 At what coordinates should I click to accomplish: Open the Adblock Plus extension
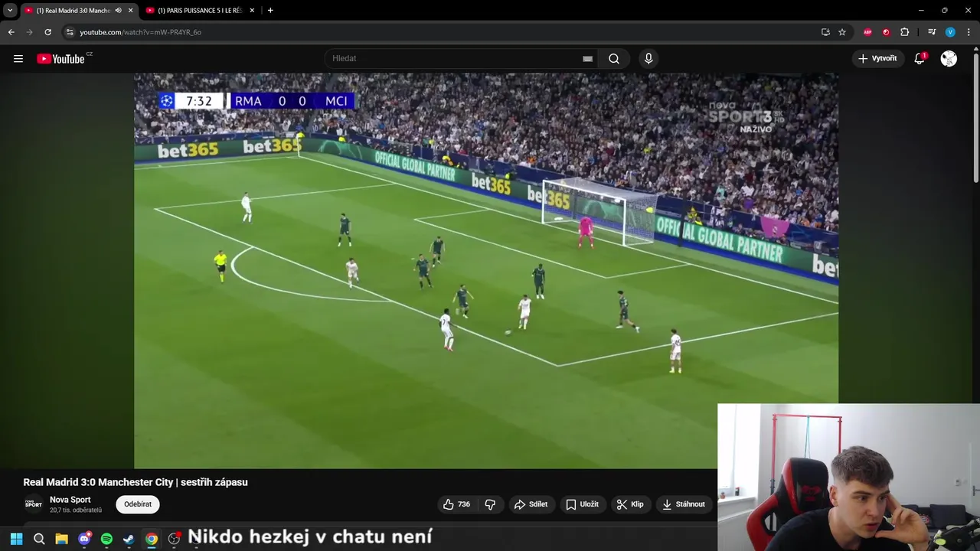[867, 32]
